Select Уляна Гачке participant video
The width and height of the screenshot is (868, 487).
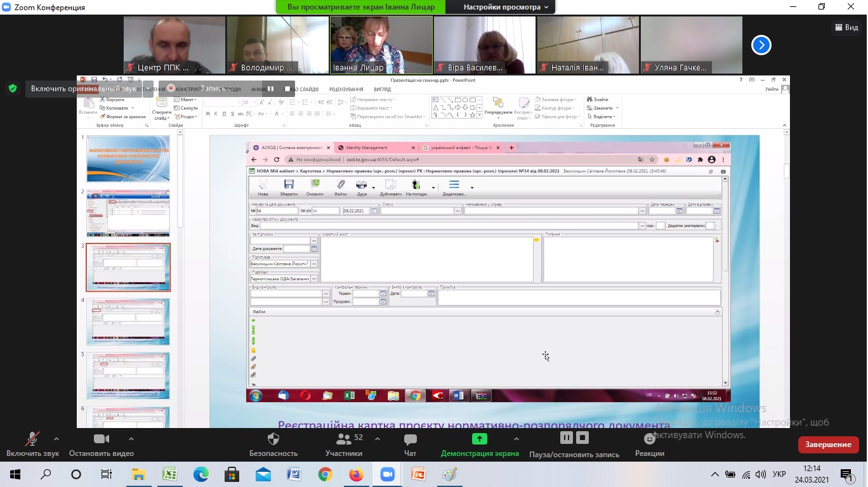coord(691,45)
